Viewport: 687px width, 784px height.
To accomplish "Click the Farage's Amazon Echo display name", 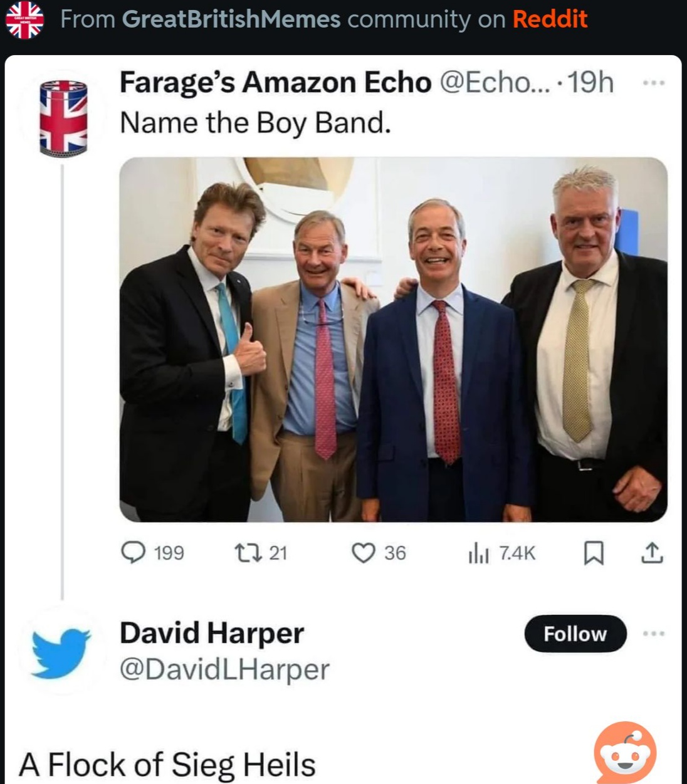I will tap(275, 83).
